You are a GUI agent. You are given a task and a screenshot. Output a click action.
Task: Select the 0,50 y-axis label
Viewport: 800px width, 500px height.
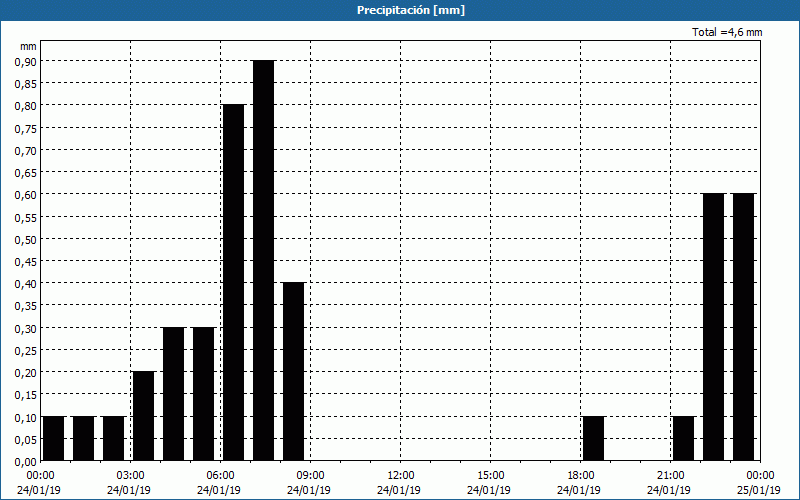pos(26,239)
